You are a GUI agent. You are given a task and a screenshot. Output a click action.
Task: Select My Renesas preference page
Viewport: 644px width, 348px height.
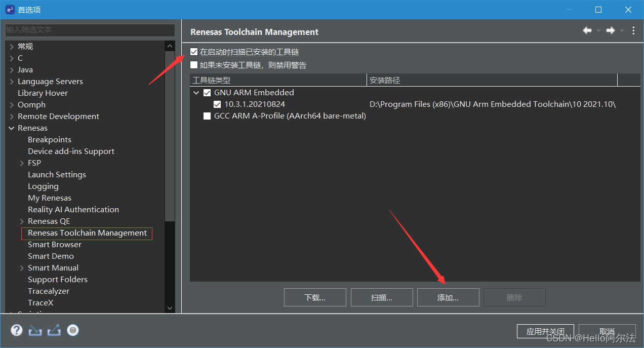click(50, 198)
